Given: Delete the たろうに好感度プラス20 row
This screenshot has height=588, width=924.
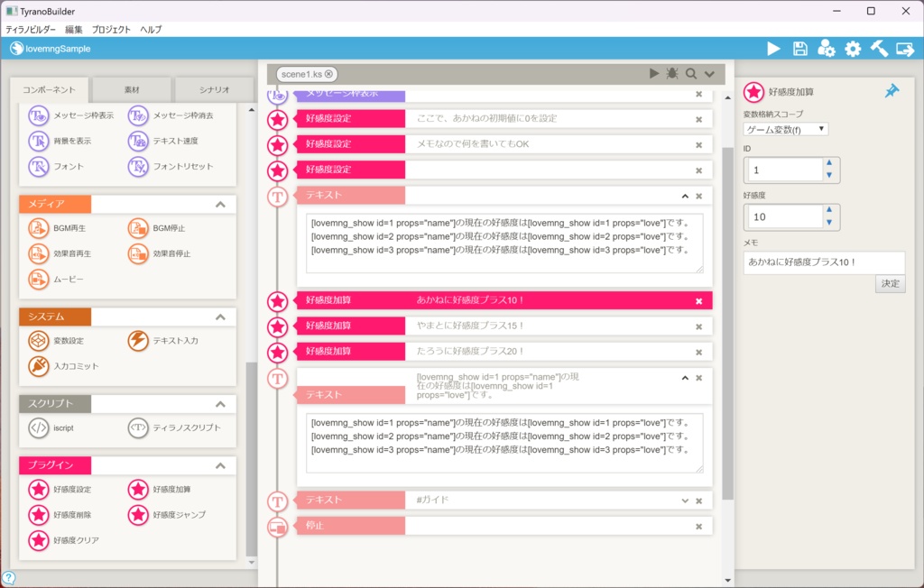Looking at the screenshot, I should point(699,353).
